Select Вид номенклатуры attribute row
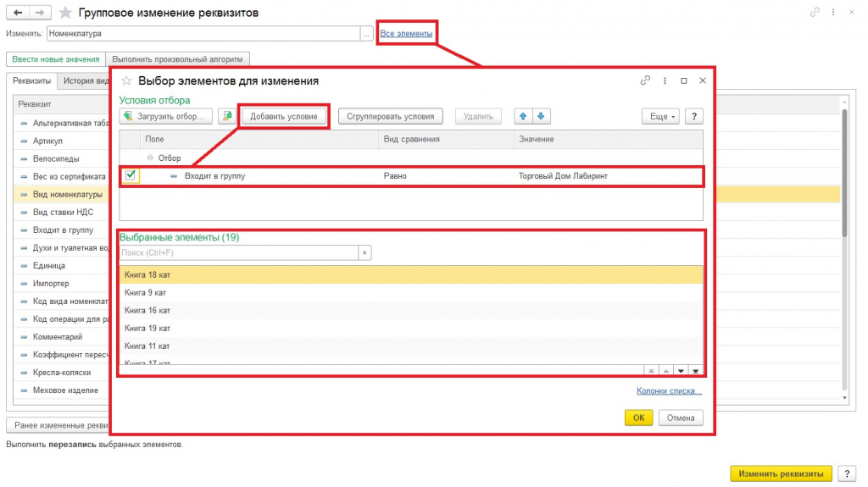868x487 pixels. pyautogui.click(x=62, y=194)
